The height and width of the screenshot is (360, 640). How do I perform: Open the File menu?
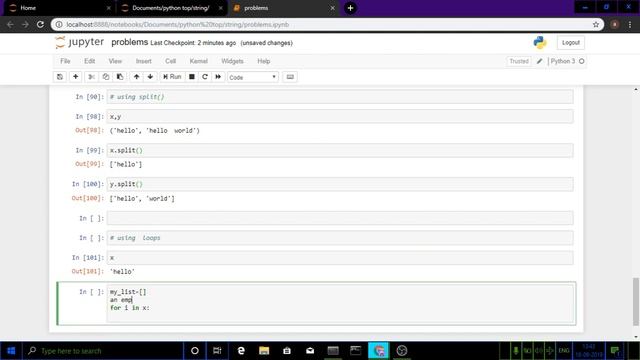(65, 61)
